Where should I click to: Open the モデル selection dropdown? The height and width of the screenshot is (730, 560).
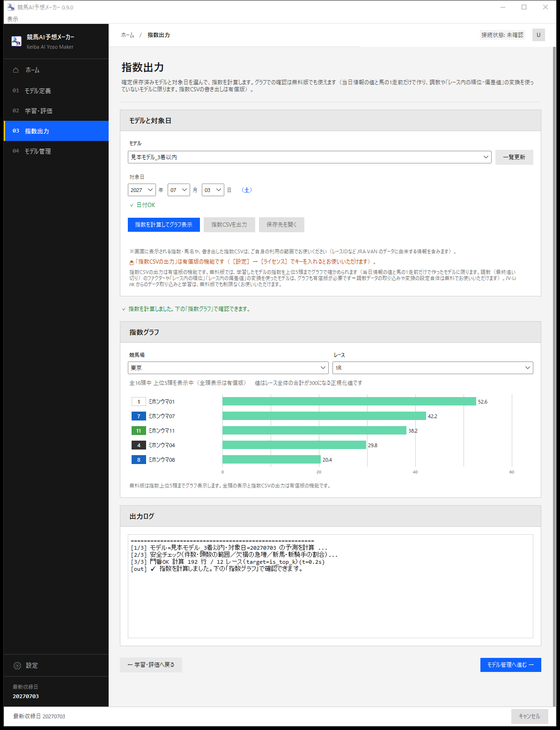click(x=309, y=157)
